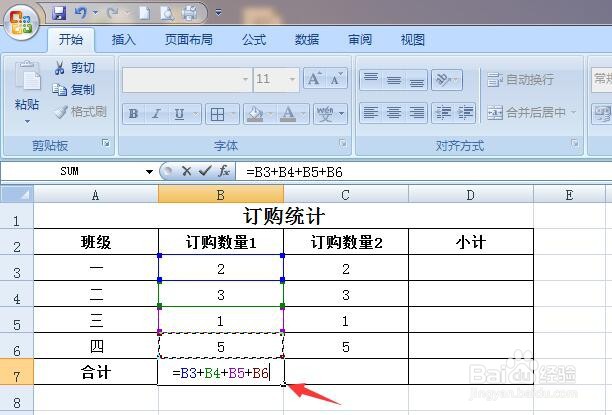
Task: Align text left
Action: click(371, 113)
